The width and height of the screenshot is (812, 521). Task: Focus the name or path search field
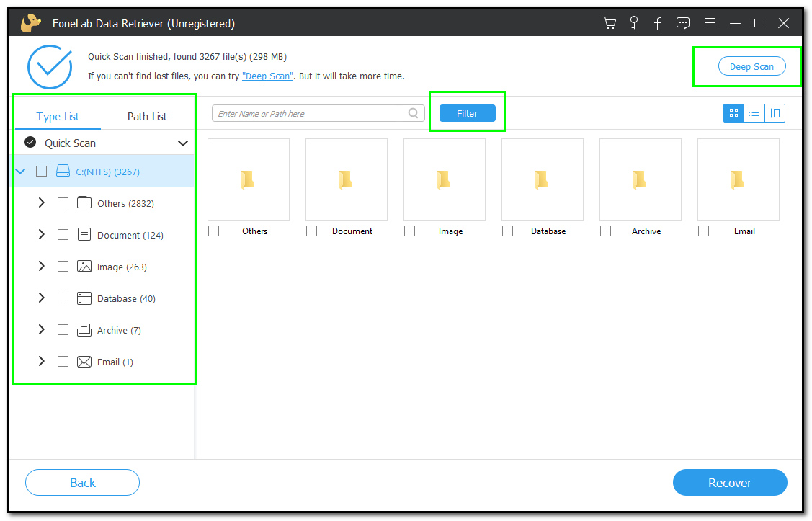pyautogui.click(x=318, y=113)
